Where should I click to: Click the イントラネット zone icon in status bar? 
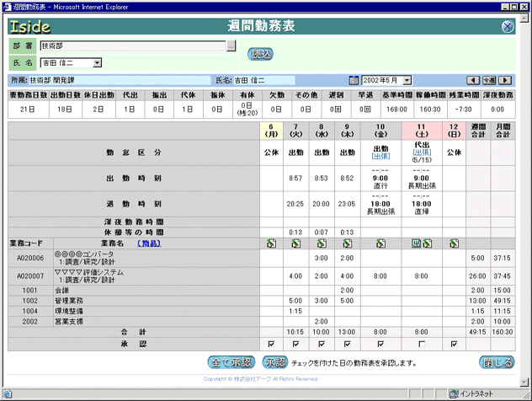[x=454, y=394]
